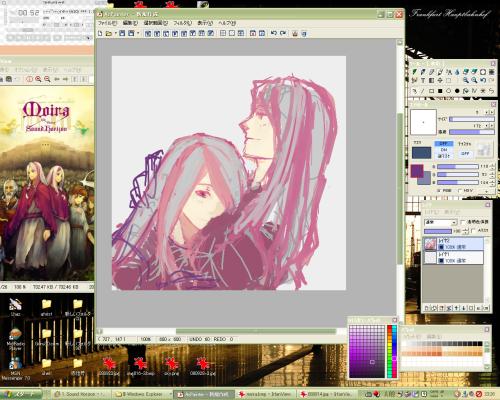
Task: Choose the straight line draw mode
Action: (423, 91)
